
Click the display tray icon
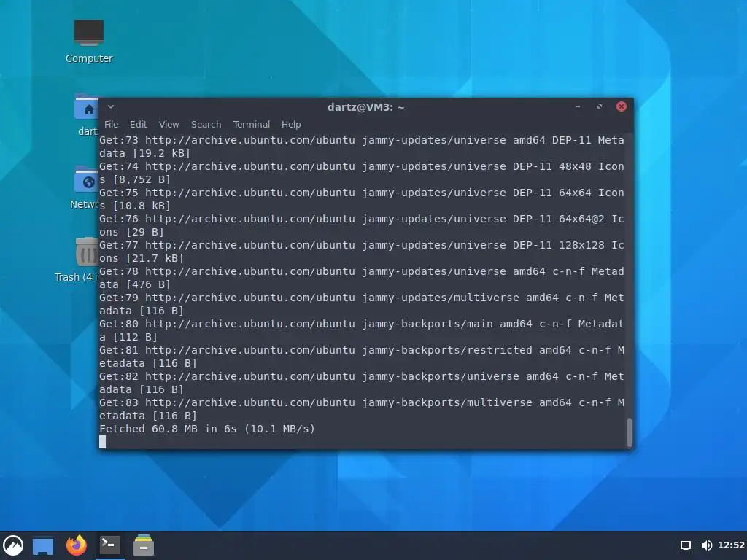tap(686, 545)
